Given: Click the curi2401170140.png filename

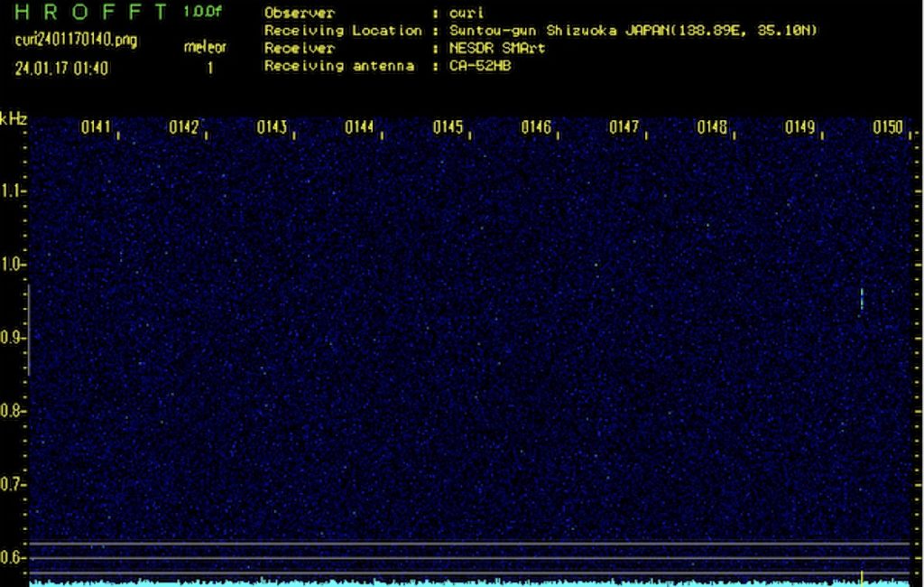Looking at the screenshot, I should (x=76, y=41).
